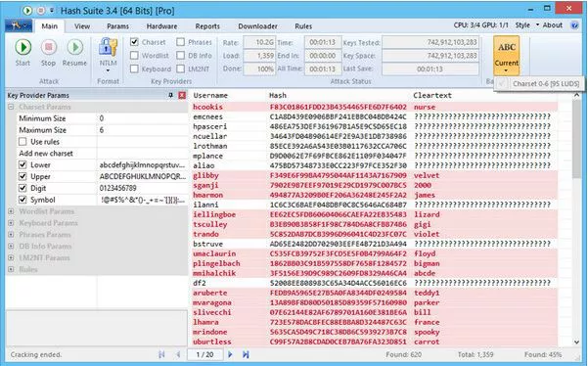Click the green Start attack icon
Viewport: 588px width, 366px height.
point(23,48)
